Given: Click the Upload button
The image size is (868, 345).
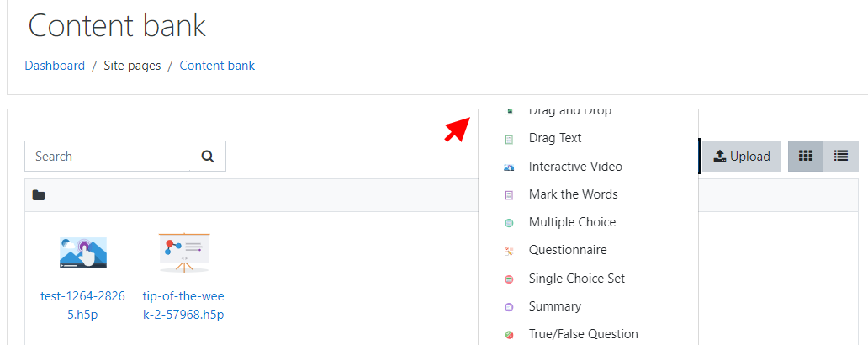Looking at the screenshot, I should tap(742, 157).
